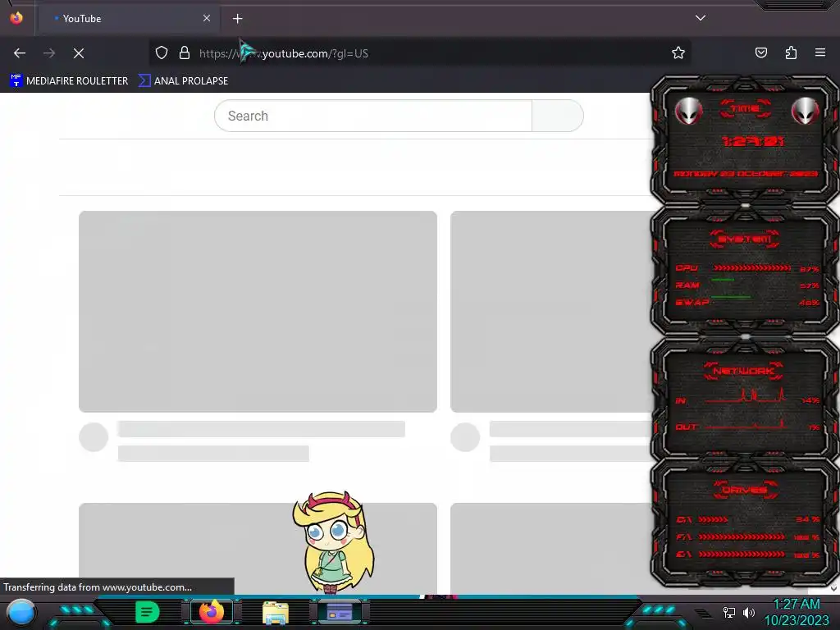
Task: Click the second video's channel avatar placeholder
Action: [x=465, y=437]
